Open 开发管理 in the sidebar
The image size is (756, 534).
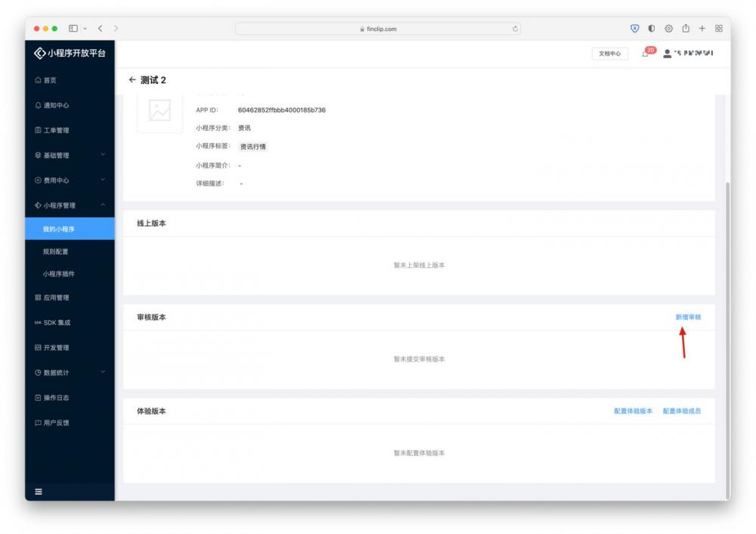pos(70,348)
